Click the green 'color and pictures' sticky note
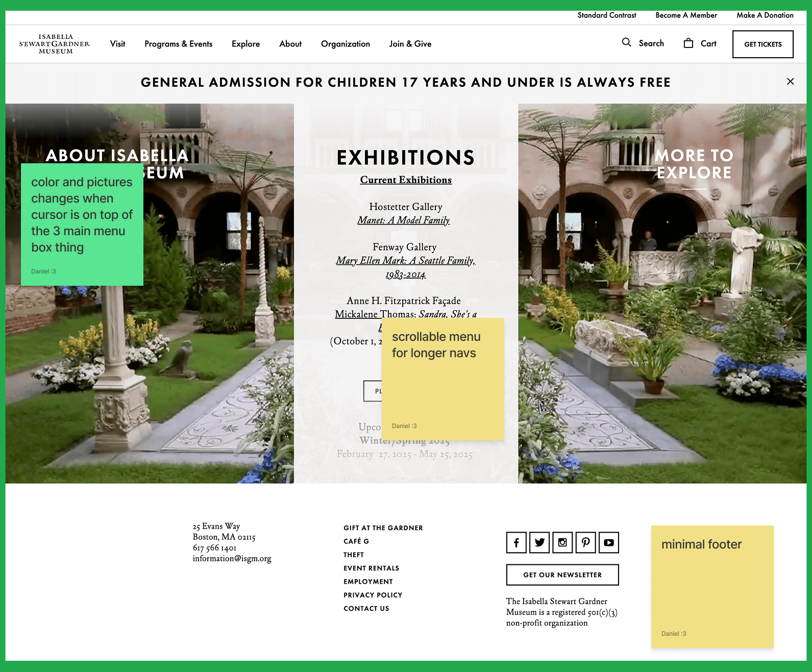812x672 pixels. 82,225
